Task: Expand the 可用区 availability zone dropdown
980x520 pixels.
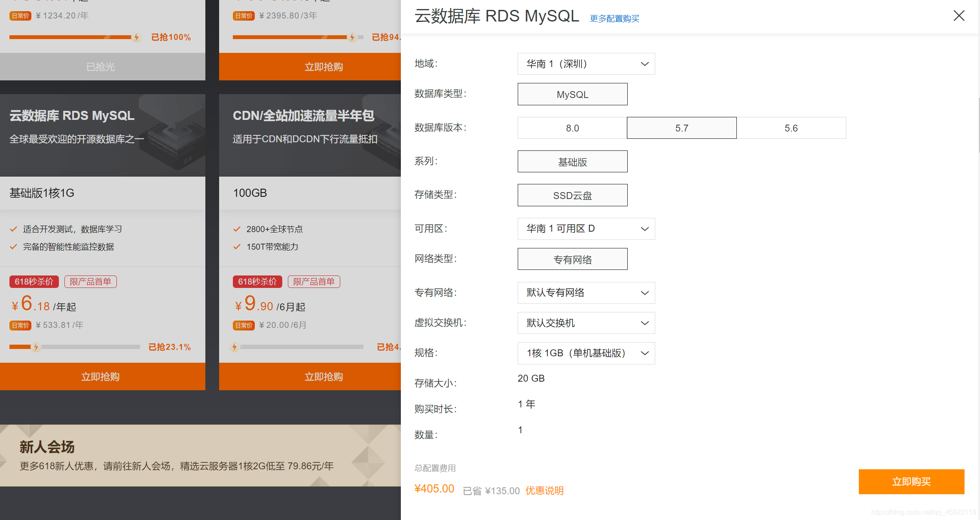Action: click(x=586, y=229)
